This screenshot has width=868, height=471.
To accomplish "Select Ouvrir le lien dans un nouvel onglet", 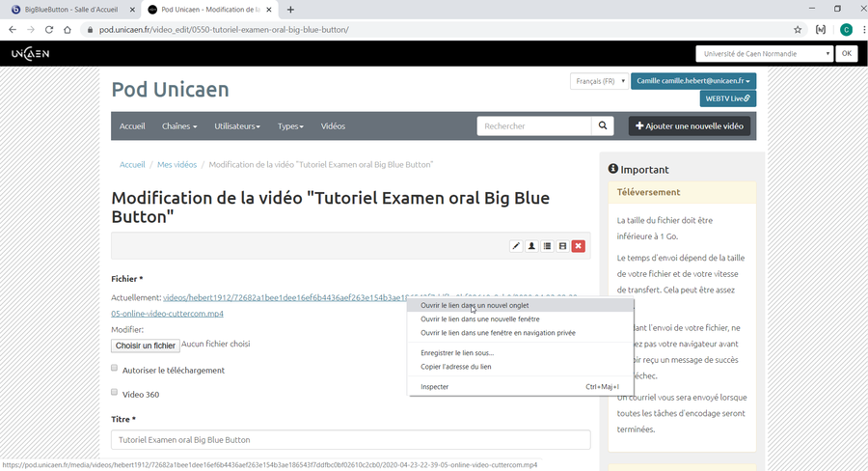I will pos(521,305).
